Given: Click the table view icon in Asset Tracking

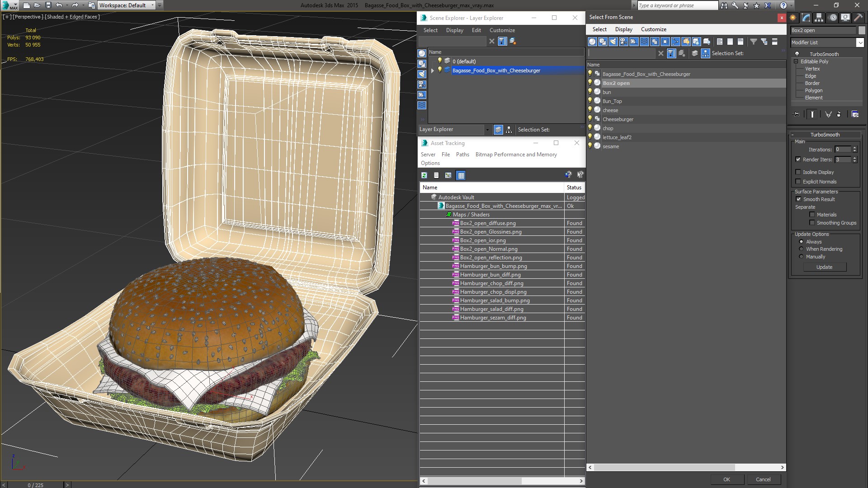Looking at the screenshot, I should [x=461, y=175].
